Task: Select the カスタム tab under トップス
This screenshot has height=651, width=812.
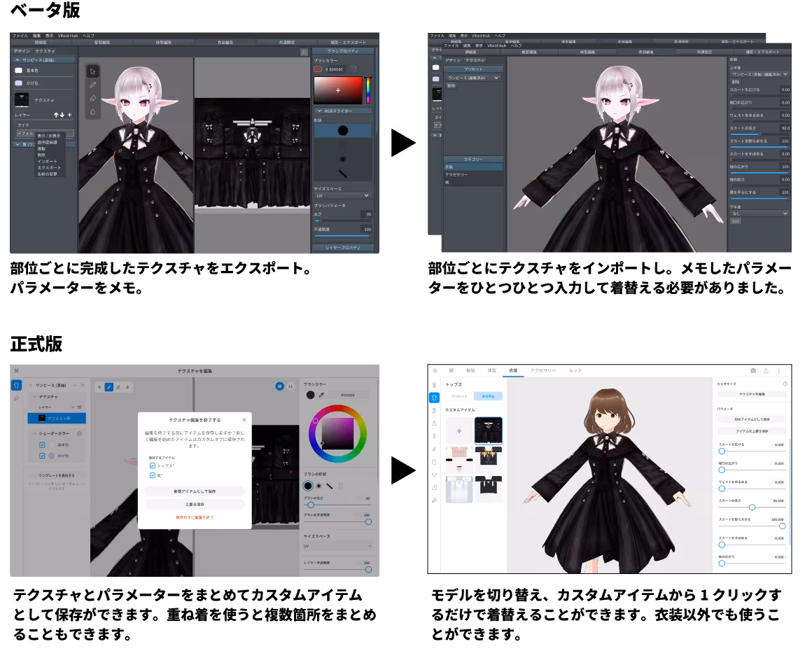Action: tap(489, 396)
